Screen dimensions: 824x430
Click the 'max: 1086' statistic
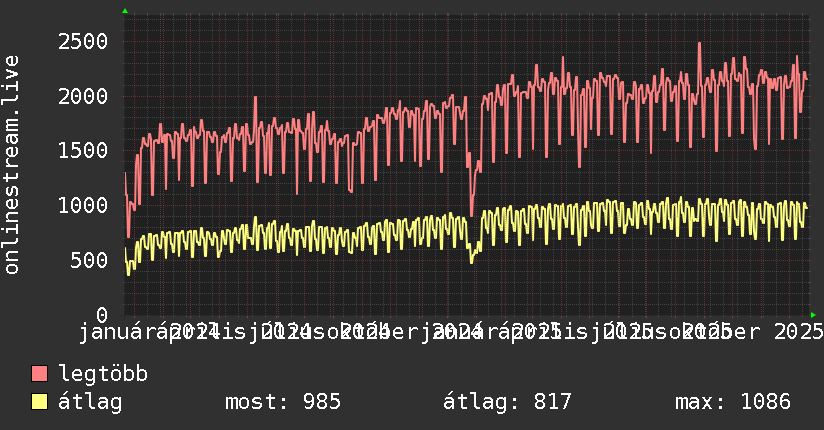tap(733, 402)
